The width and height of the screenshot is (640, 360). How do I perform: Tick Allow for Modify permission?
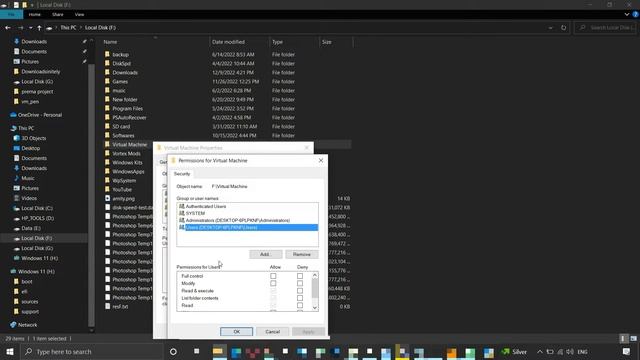(x=273, y=283)
